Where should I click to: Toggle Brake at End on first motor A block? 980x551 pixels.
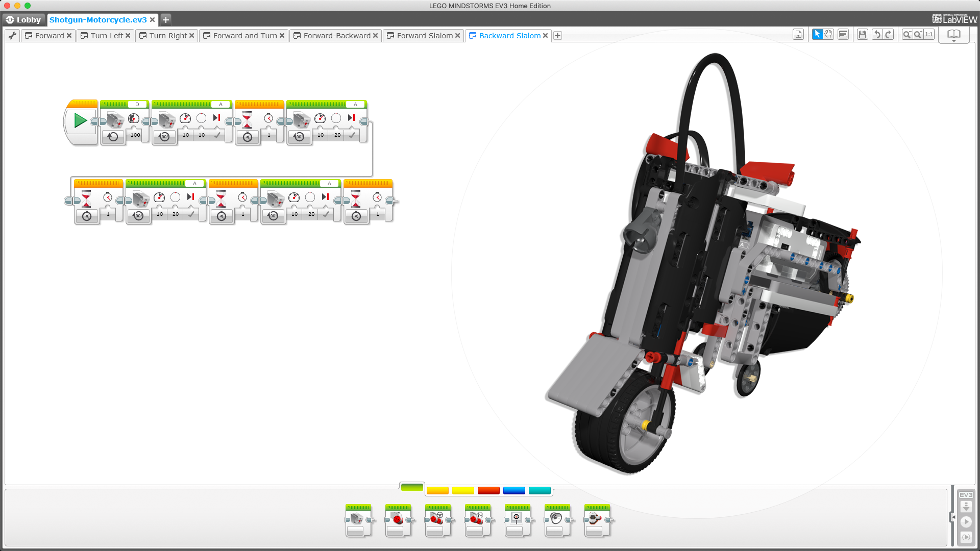pos(217,135)
